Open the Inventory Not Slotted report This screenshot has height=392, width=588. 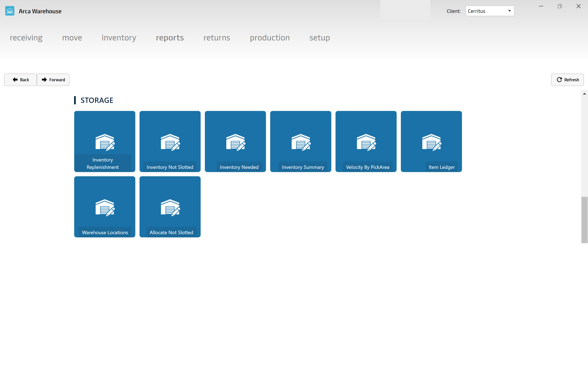point(170,141)
